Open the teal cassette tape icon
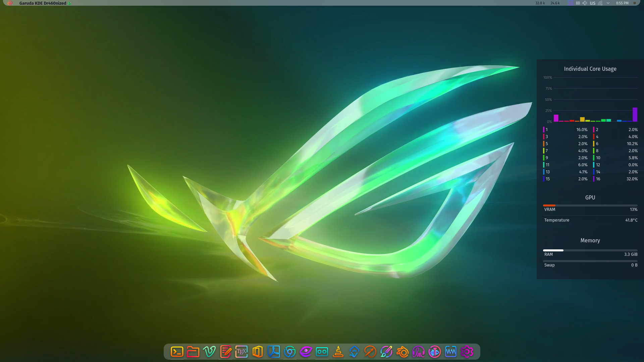The width and height of the screenshot is (644, 362). [x=322, y=352]
